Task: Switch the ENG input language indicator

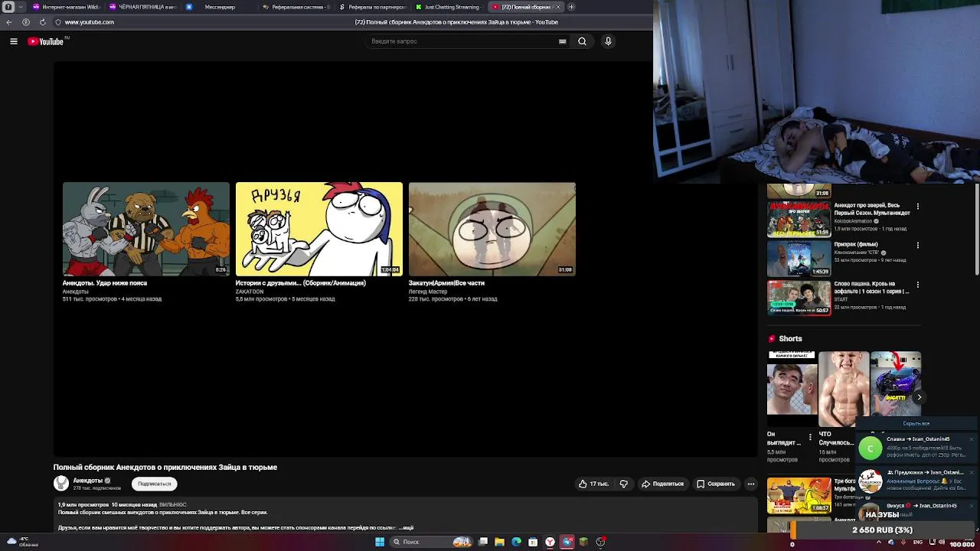Action: click(918, 543)
